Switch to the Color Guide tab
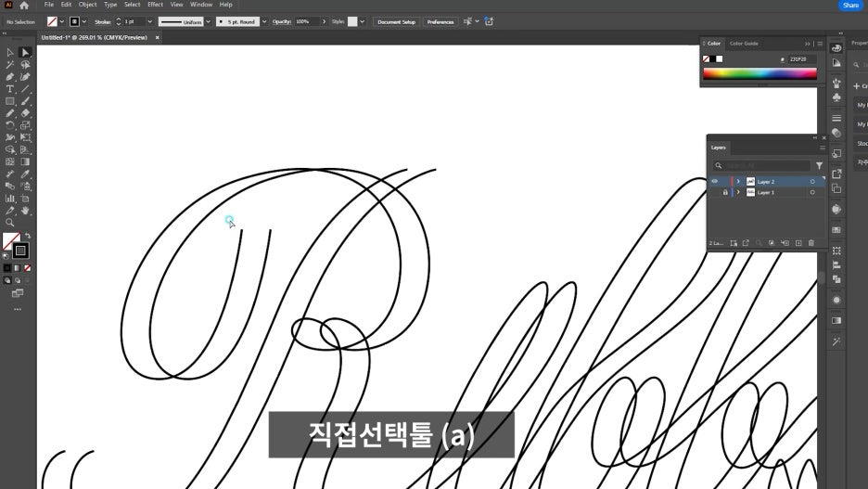 coord(744,44)
